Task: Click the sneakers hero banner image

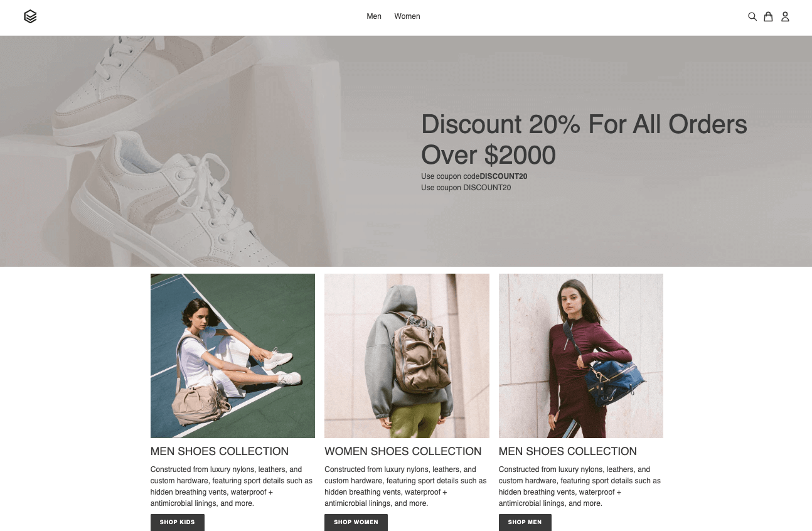Action: coord(406,151)
